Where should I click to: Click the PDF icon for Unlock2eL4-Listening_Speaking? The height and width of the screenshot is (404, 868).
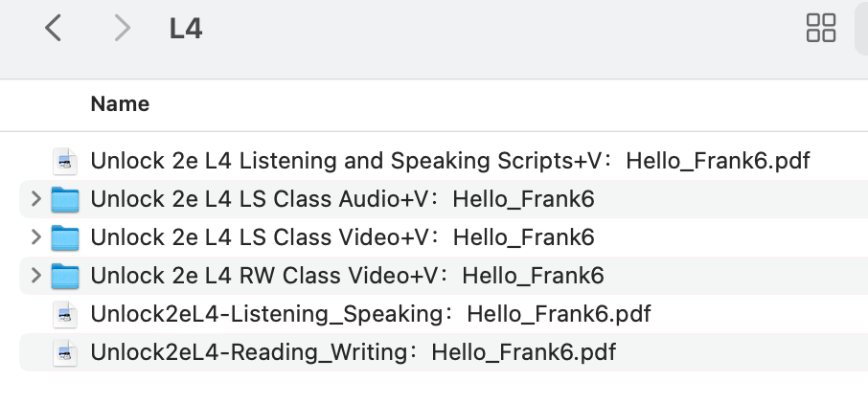point(65,314)
